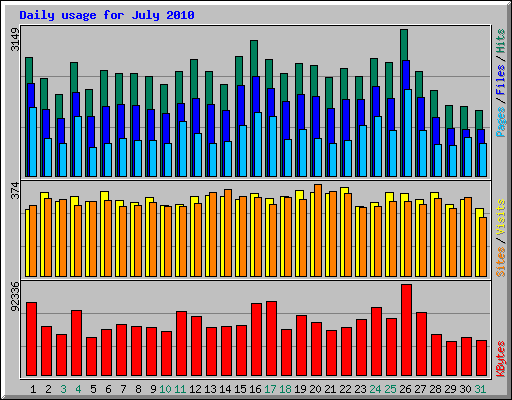Screen dimensions: 512x400
Task: Click day label 14 on the axis
Action: [x=225, y=389]
